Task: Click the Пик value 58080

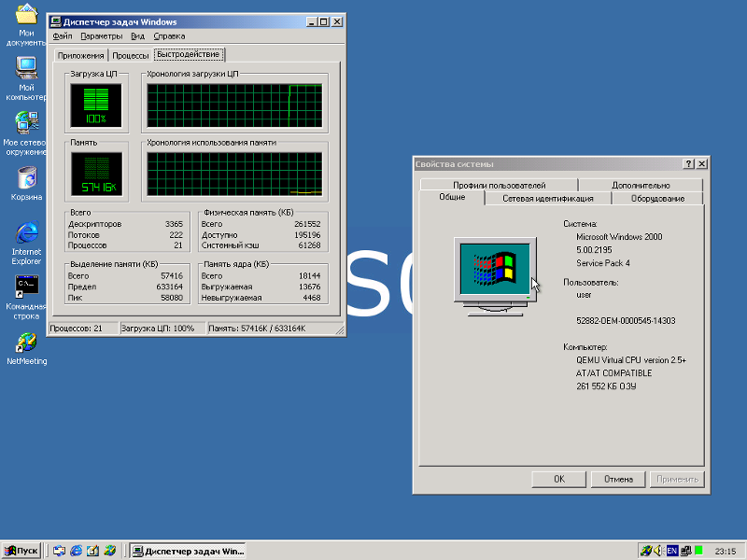Action: (172, 298)
